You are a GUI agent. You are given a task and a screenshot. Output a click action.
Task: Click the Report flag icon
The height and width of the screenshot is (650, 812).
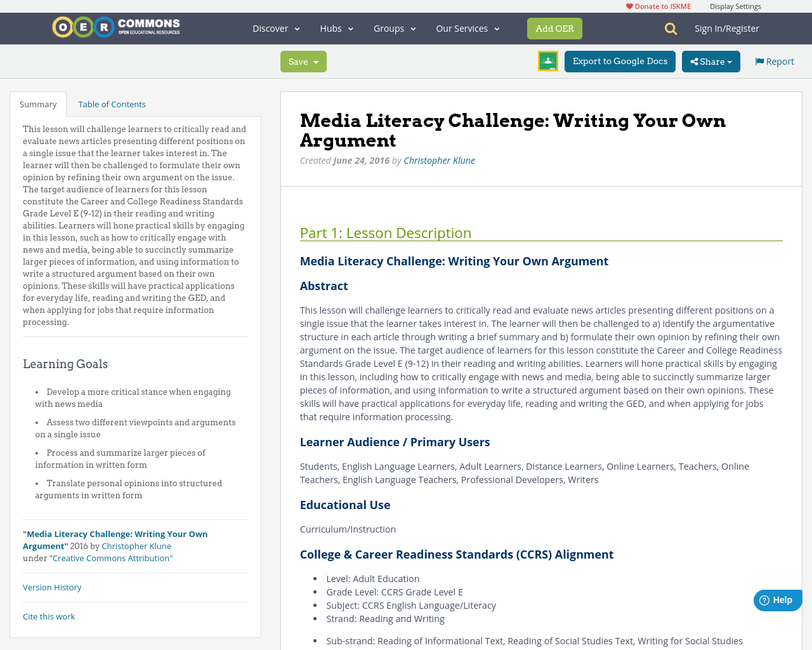[759, 60]
